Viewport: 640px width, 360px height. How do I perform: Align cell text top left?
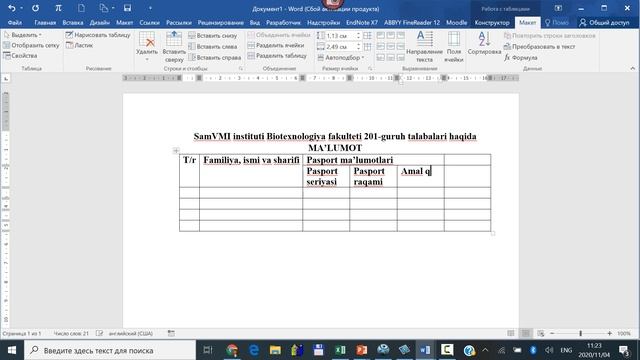point(380,36)
